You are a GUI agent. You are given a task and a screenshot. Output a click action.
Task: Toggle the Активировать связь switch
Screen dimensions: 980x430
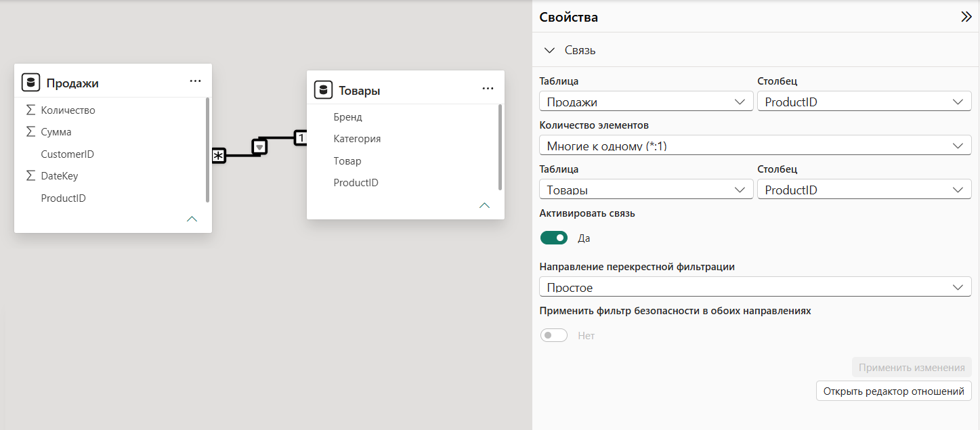pos(554,238)
